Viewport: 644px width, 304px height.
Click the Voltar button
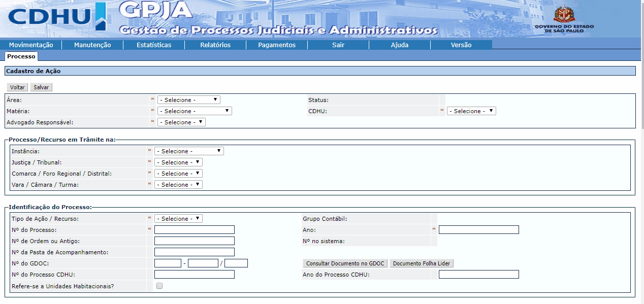18,87
